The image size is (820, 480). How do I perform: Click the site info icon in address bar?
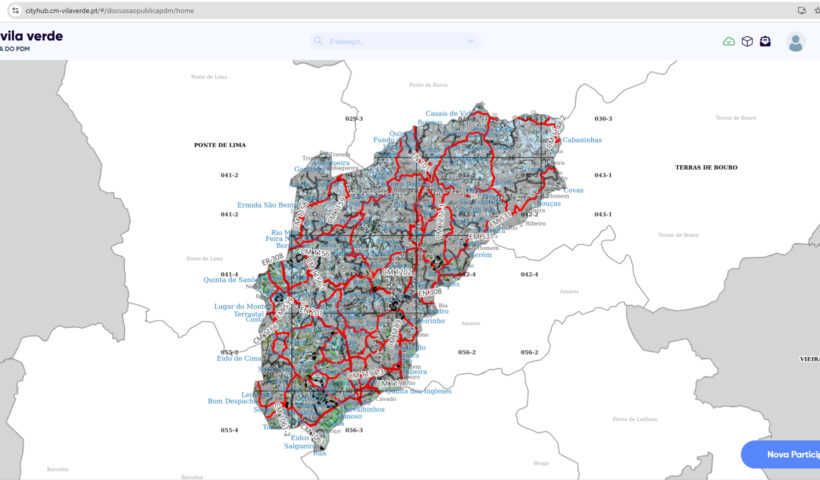tap(14, 9)
